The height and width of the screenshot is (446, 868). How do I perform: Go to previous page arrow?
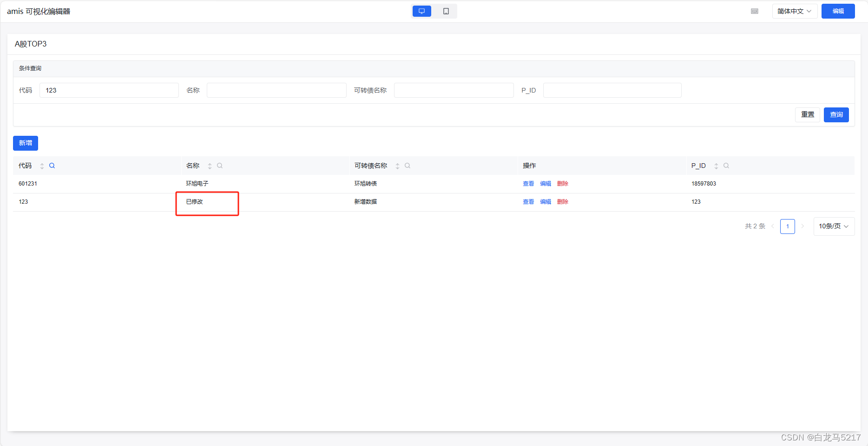pyautogui.click(x=773, y=226)
